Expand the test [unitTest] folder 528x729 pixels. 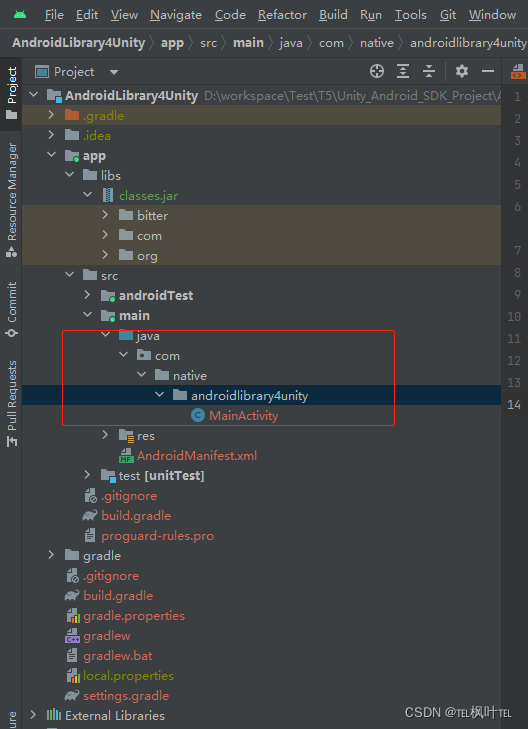coord(87,475)
